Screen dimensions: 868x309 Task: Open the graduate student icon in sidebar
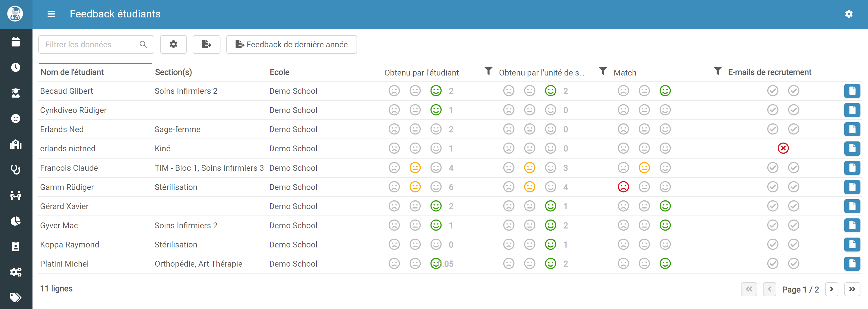[15, 93]
